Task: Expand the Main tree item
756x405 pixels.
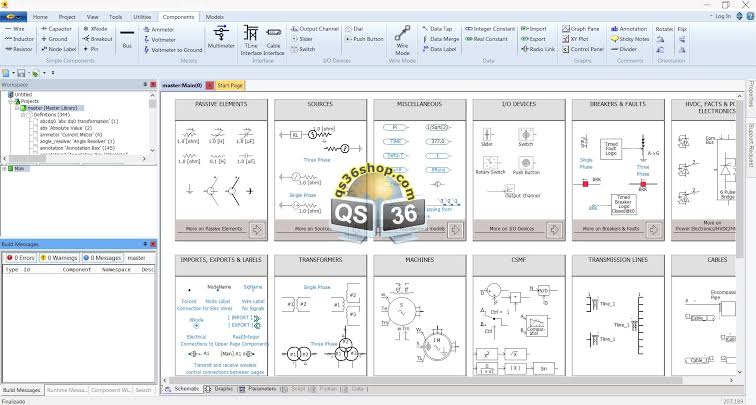Action: (x=4, y=169)
